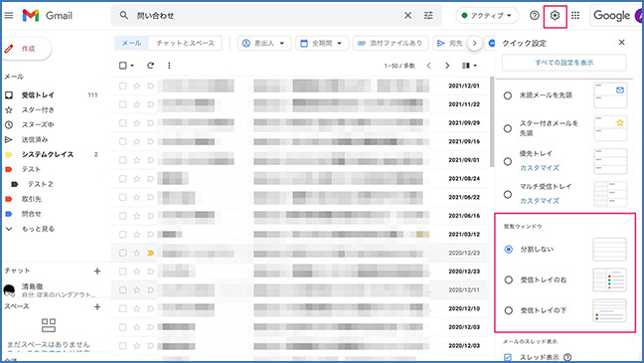Select the 受信トレイの下 radio button
Screen dimensions: 644x363
pyautogui.click(x=509, y=311)
